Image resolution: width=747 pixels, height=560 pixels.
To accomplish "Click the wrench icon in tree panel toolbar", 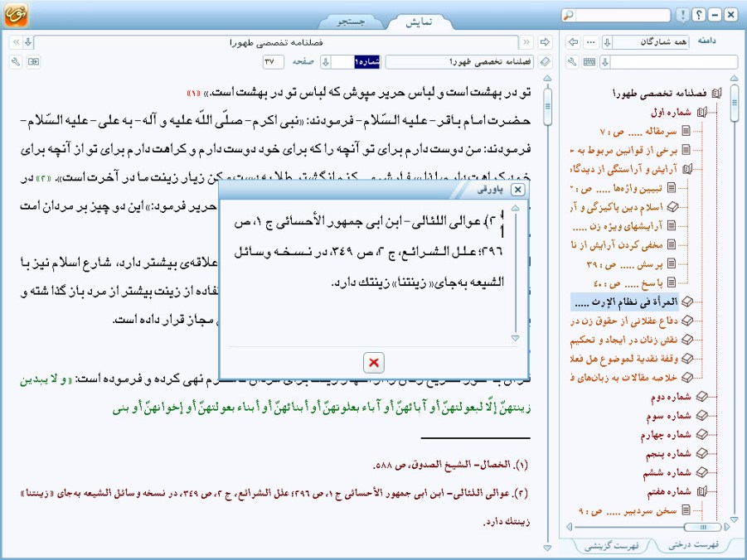I will (573, 62).
